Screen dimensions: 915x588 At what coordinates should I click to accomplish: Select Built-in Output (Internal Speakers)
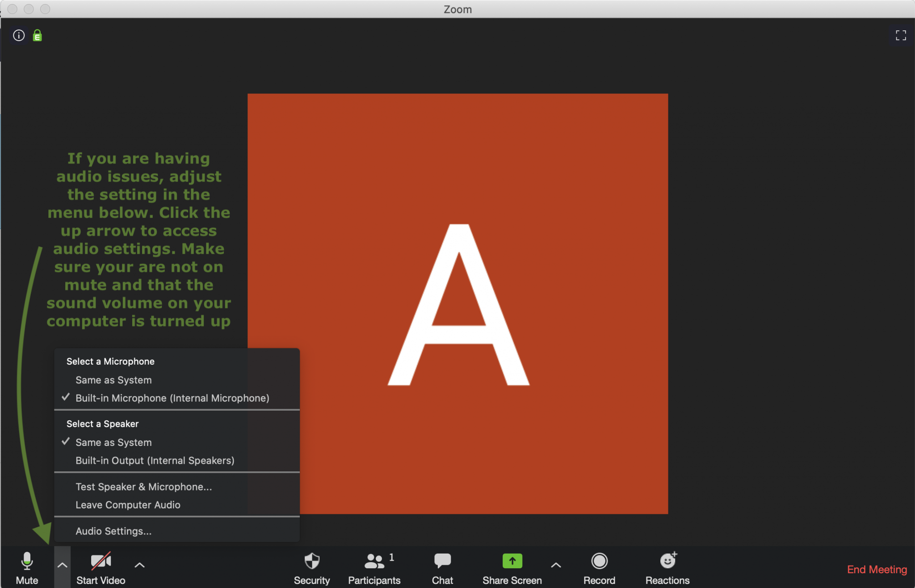[x=155, y=461]
